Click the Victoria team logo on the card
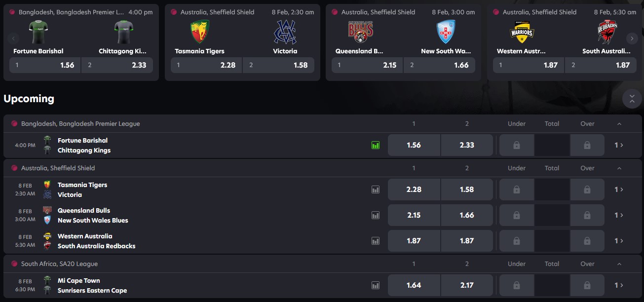Image resolution: width=644 pixels, height=302 pixels. click(285, 31)
